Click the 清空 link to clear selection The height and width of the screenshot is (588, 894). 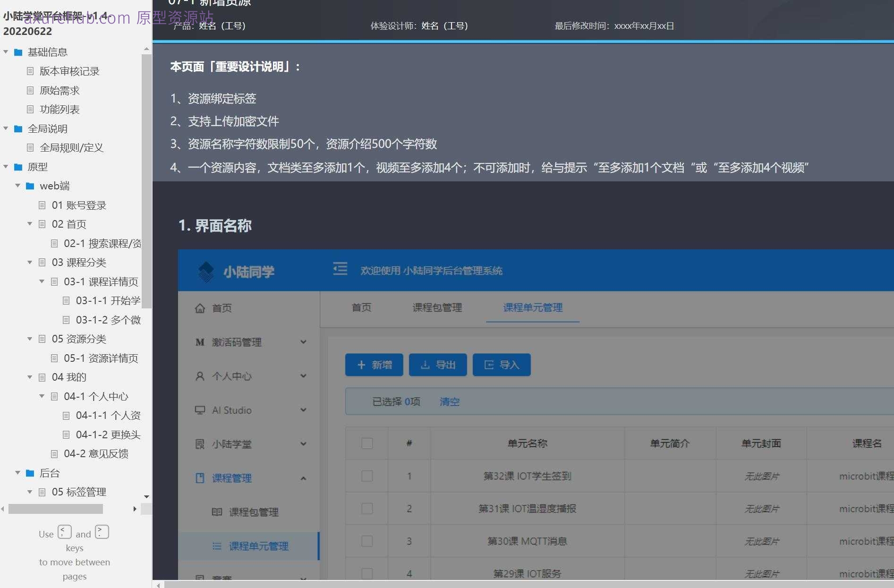pyautogui.click(x=449, y=401)
